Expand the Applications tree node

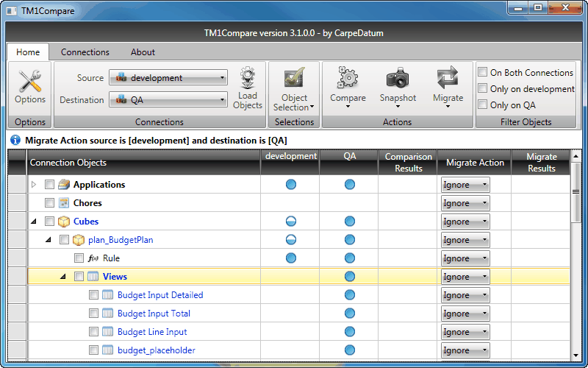tap(34, 185)
